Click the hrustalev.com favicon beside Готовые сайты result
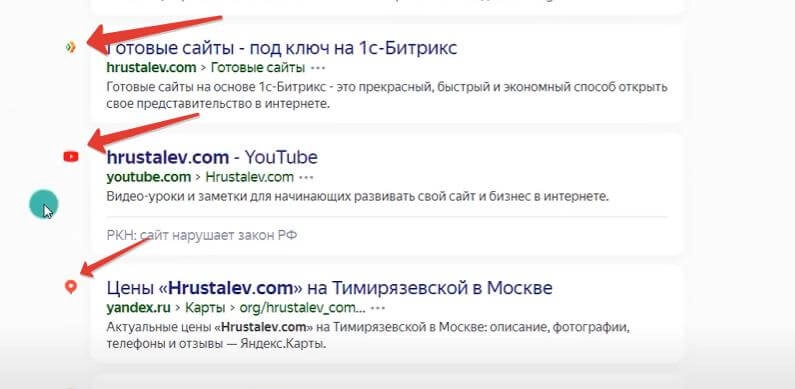Screen dimensions: 795x389 71,48
